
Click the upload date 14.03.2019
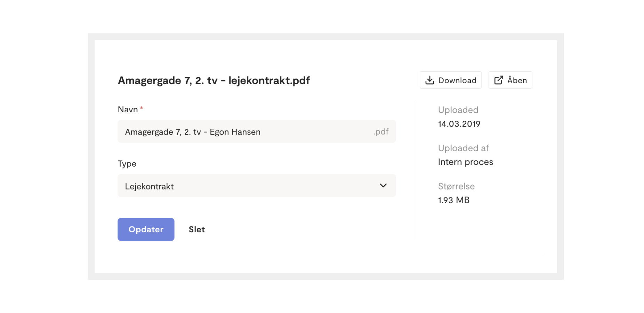(x=459, y=124)
